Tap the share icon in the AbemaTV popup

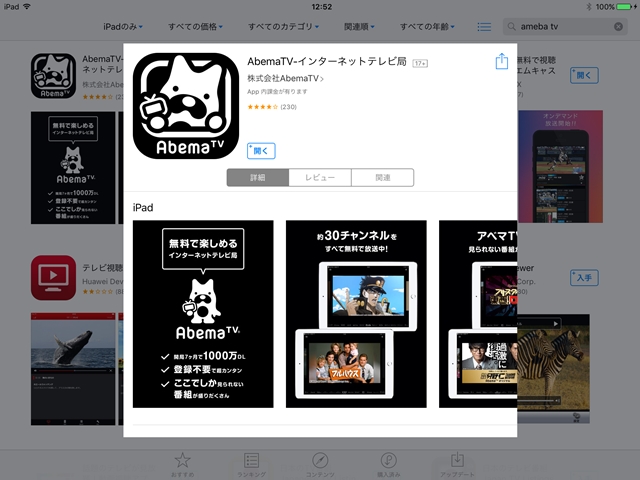pyautogui.click(x=502, y=62)
